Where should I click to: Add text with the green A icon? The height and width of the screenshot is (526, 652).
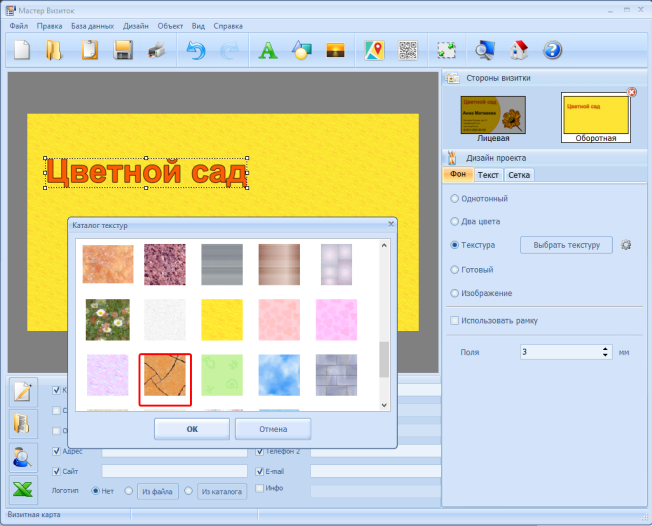[268, 50]
